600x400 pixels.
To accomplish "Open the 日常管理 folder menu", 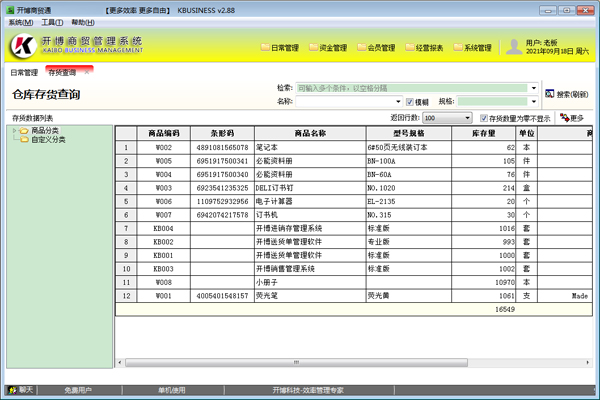I will [x=280, y=48].
